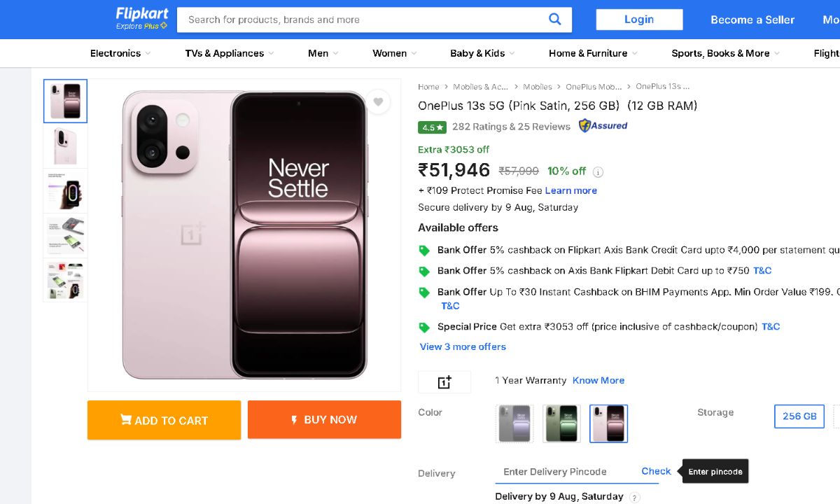Screen dimensions: 840x504
Task: Select the 256 GB storage option
Action: click(799, 416)
